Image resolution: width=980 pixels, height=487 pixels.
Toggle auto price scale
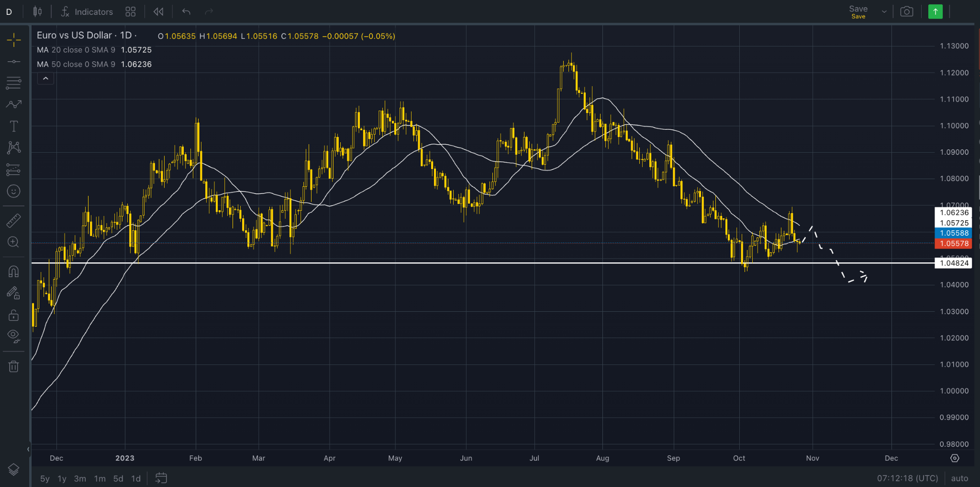[959, 478]
